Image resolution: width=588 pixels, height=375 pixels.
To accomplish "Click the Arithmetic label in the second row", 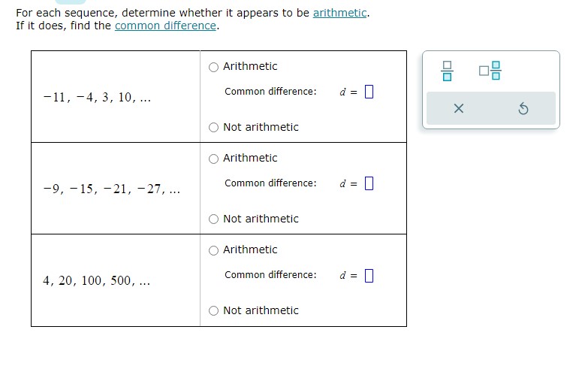I will 250,158.
